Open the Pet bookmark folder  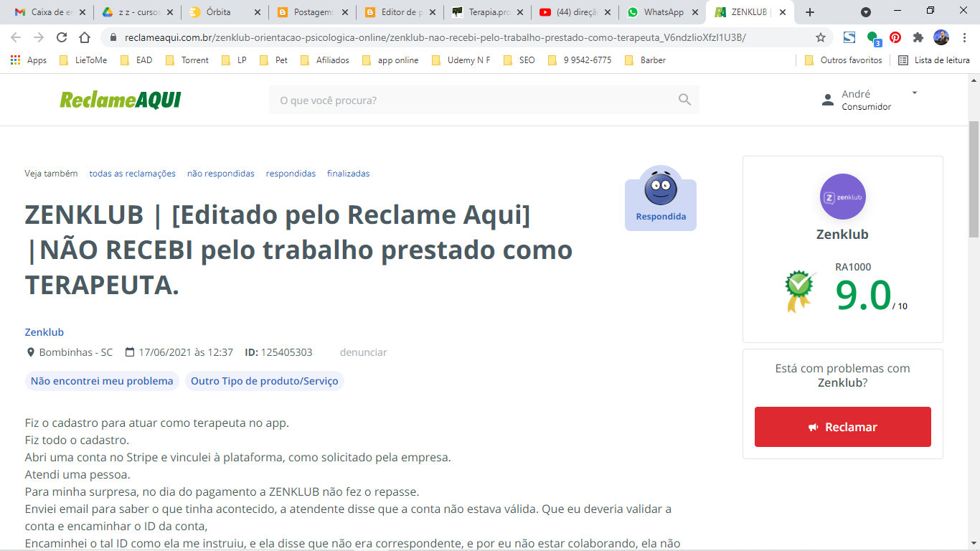[273, 60]
